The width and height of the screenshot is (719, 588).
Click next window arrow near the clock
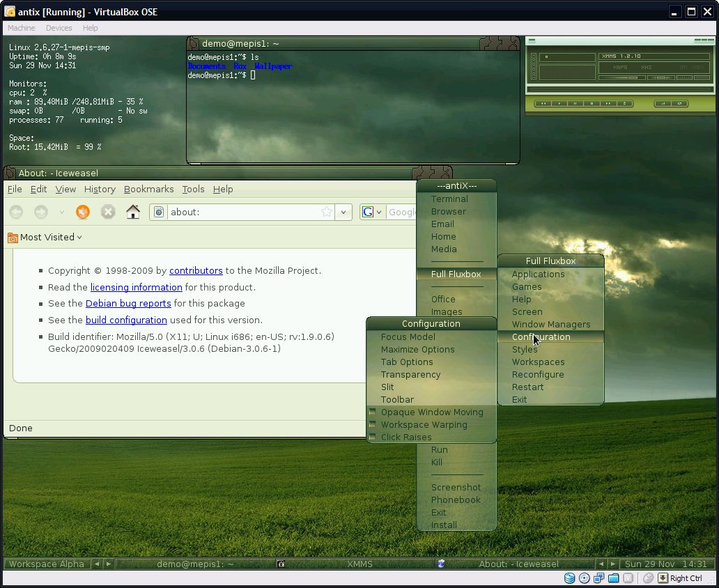[x=612, y=564]
